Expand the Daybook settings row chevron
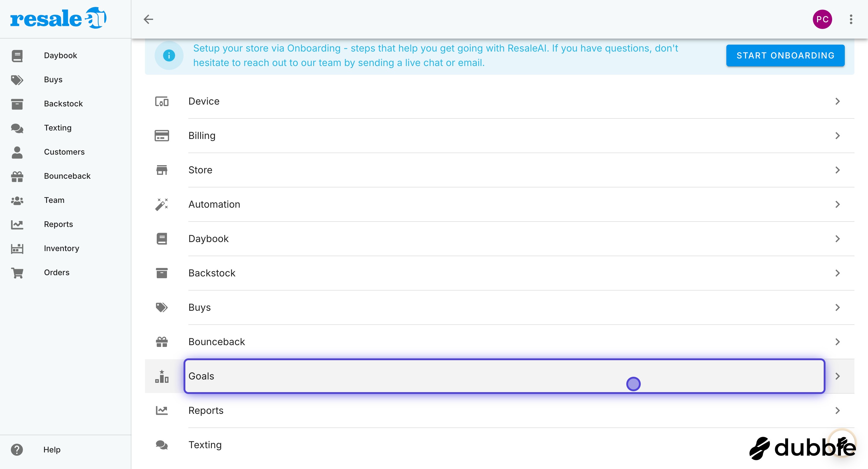 [838, 239]
